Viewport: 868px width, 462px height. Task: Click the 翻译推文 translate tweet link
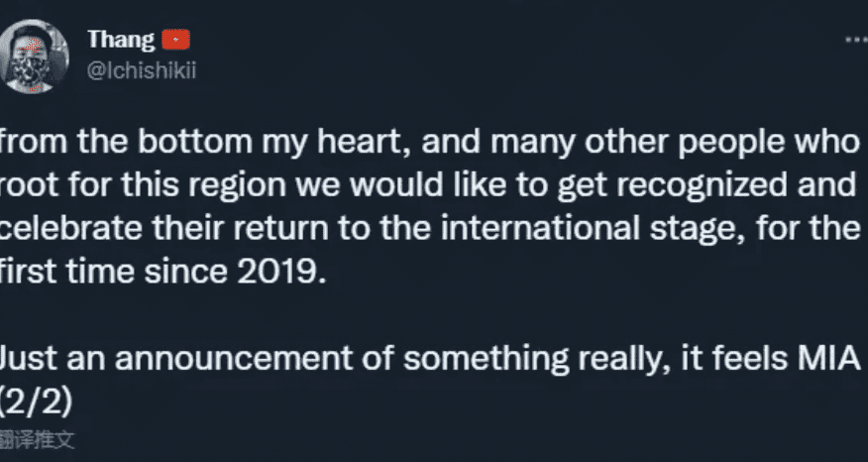click(x=37, y=440)
